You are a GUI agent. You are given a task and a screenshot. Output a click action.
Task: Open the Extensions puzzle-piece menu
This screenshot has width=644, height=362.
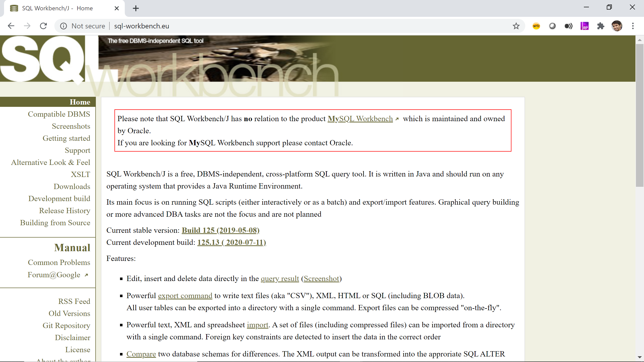600,26
